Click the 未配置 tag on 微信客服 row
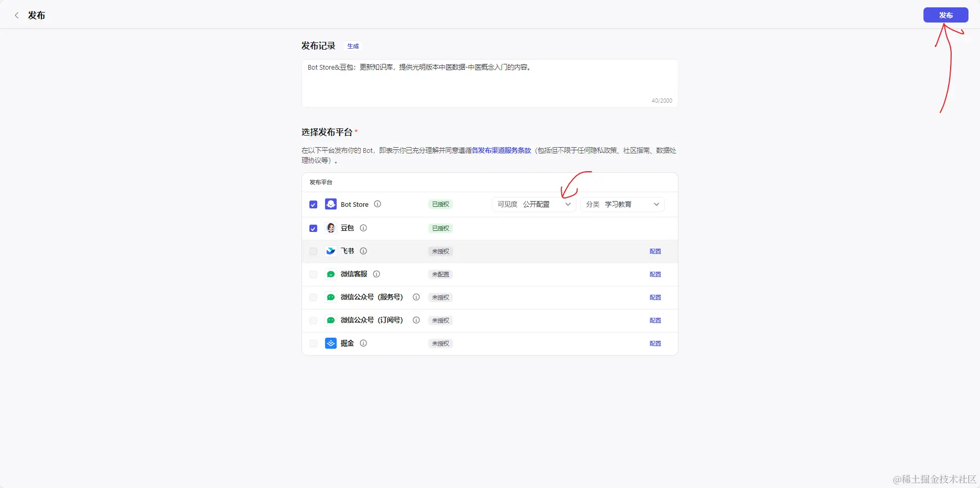This screenshot has width=980, height=488. pyautogui.click(x=440, y=274)
